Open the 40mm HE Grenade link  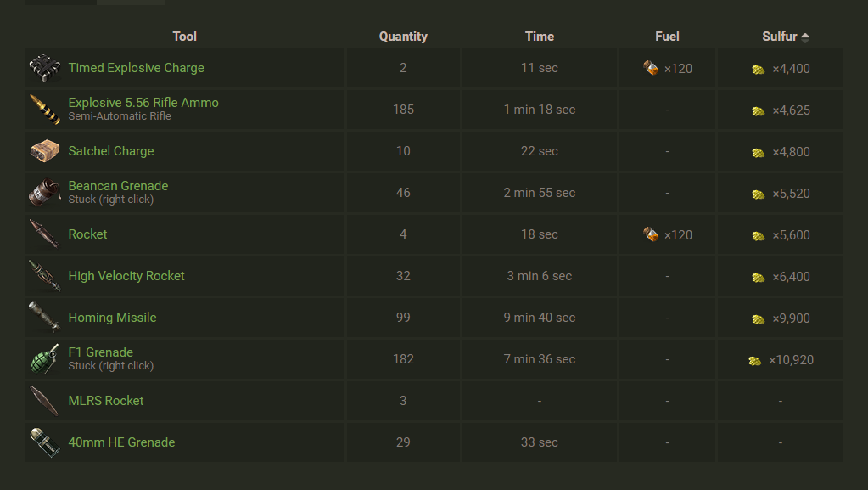(x=121, y=442)
